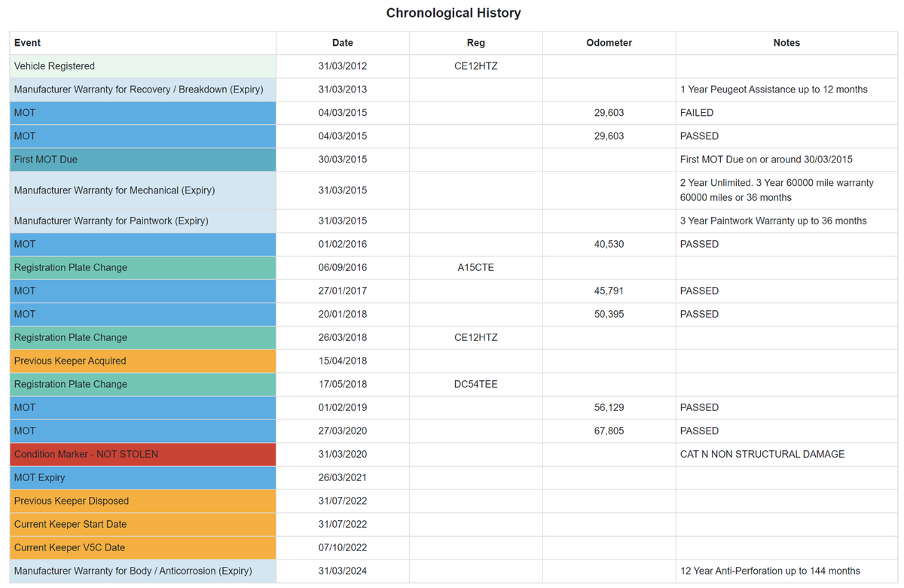Click the First MOT Due event cell

click(142, 160)
